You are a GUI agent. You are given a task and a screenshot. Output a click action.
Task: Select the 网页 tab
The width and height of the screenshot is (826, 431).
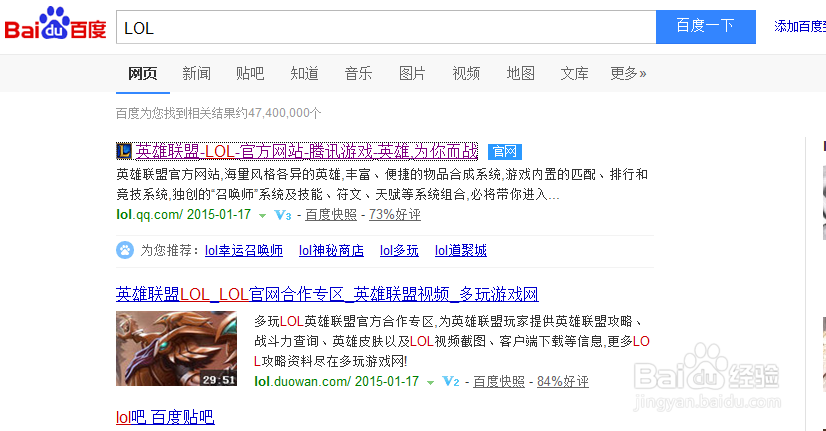tap(143, 73)
